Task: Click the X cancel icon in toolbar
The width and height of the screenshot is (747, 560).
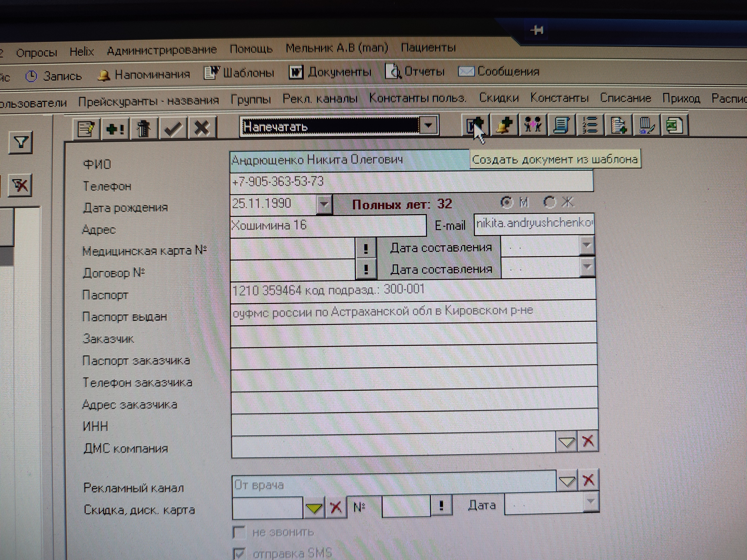Action: tap(202, 128)
